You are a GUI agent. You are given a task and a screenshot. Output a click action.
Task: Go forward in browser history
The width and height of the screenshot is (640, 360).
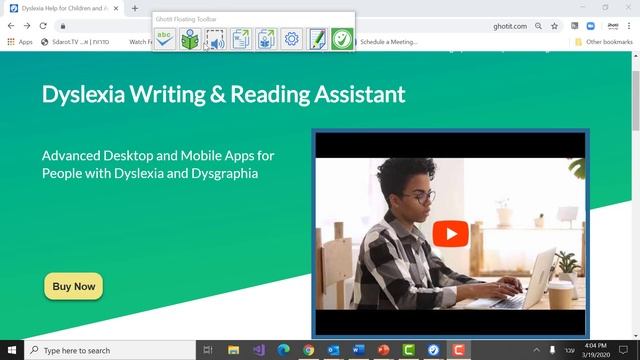(27, 26)
